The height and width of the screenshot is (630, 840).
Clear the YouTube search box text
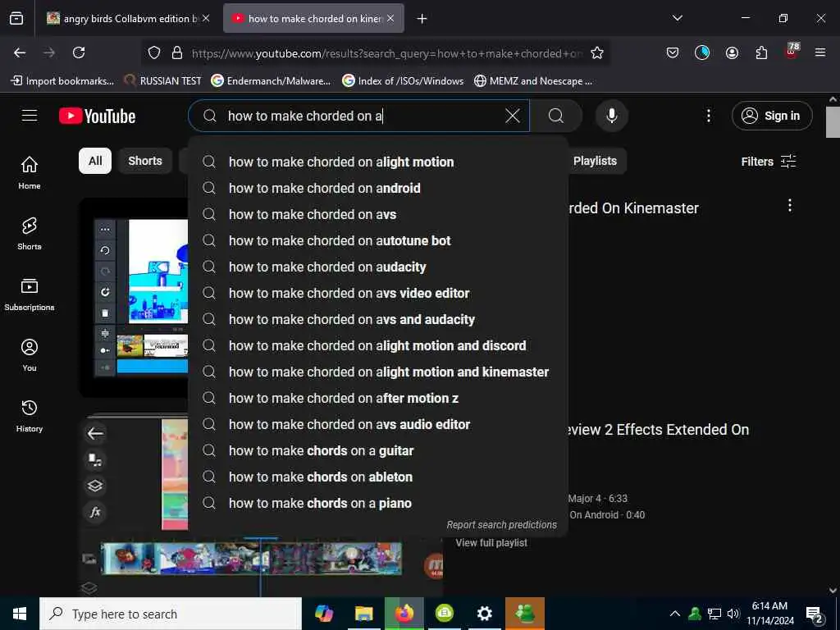tap(512, 116)
